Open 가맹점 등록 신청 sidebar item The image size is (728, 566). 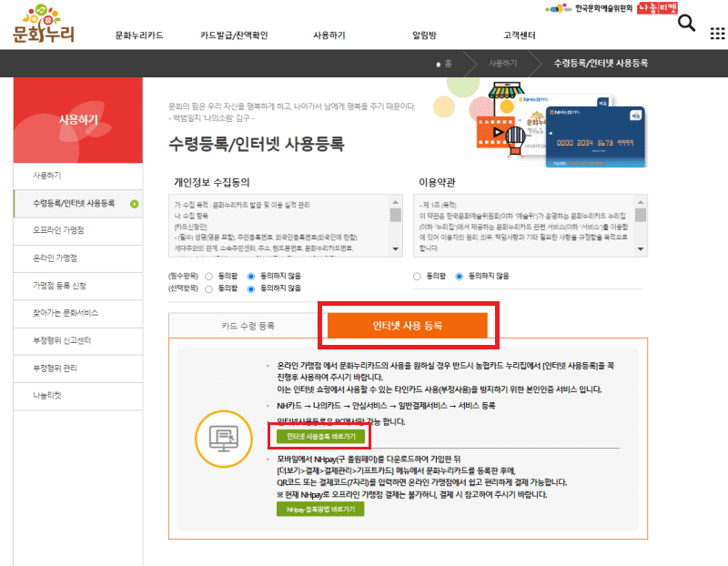click(x=78, y=286)
